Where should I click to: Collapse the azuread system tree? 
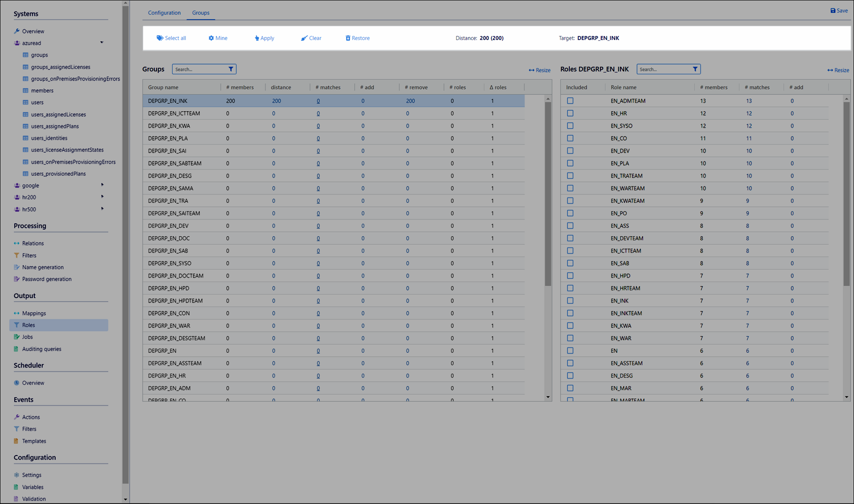pyautogui.click(x=102, y=43)
